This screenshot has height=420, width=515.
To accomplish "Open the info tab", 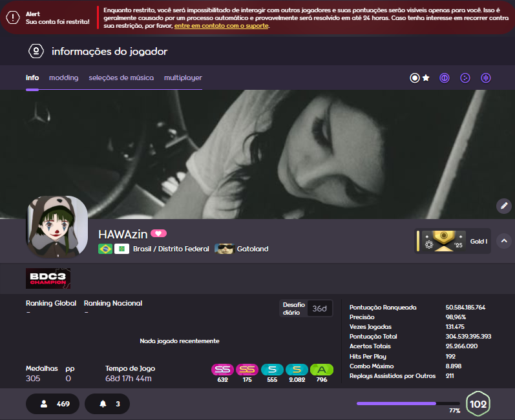I will 32,78.
